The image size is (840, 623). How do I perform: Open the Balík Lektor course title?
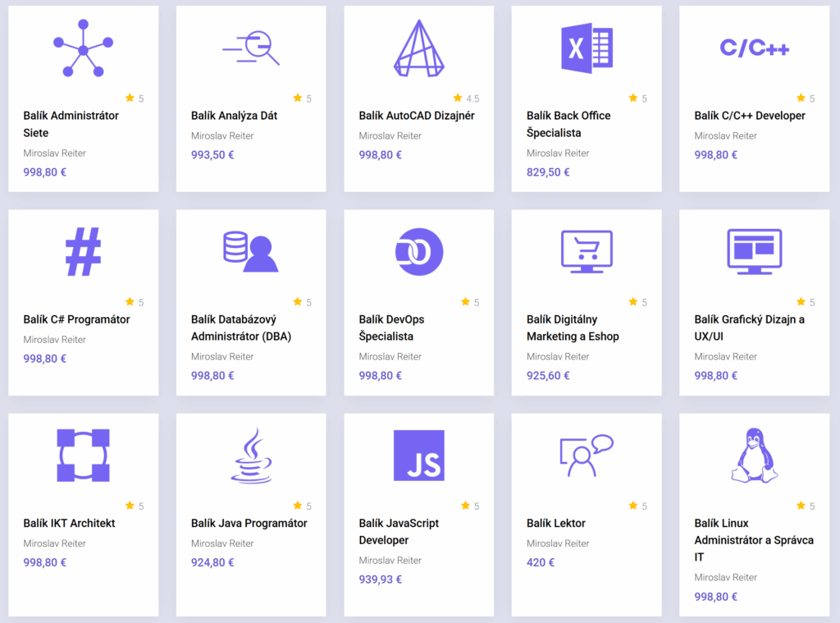tap(555, 523)
